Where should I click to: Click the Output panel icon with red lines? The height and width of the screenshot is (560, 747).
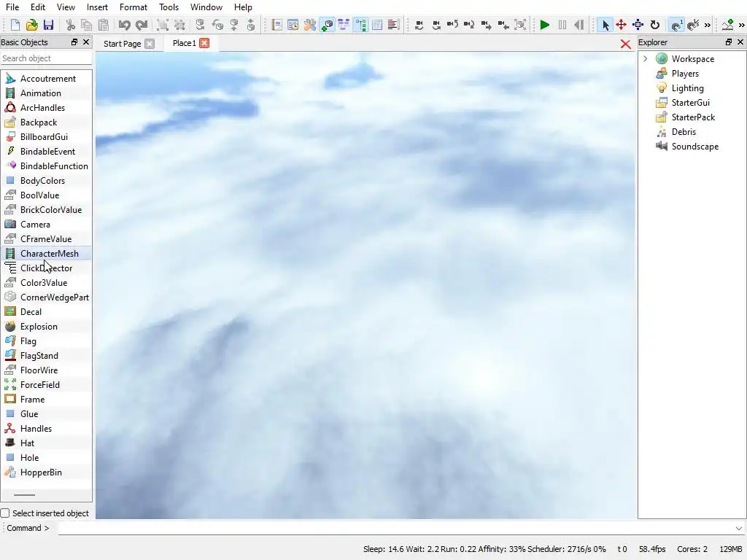393,25
